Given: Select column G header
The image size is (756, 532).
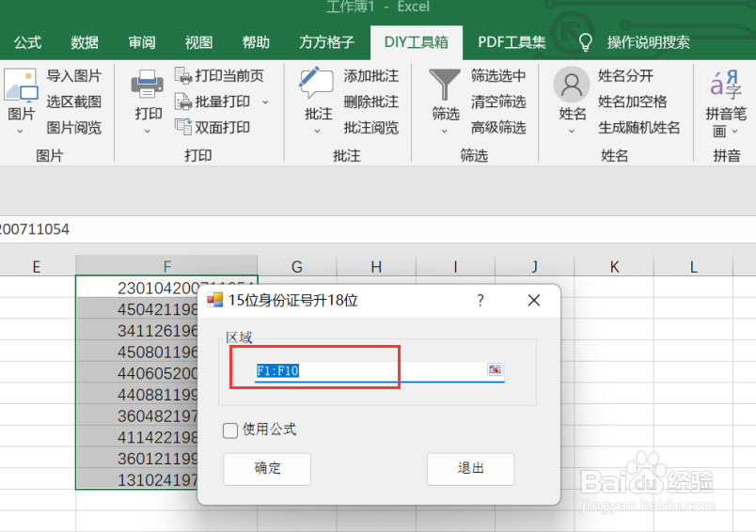Looking at the screenshot, I should (297, 266).
